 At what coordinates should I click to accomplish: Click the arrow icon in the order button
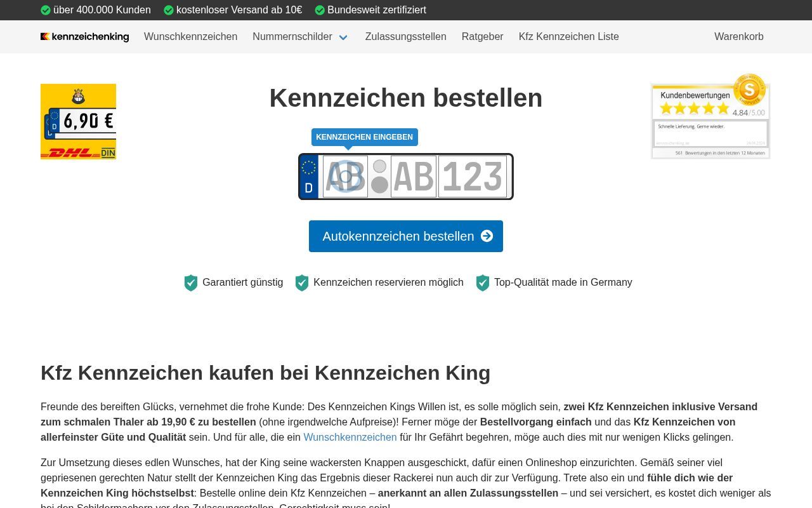point(487,236)
